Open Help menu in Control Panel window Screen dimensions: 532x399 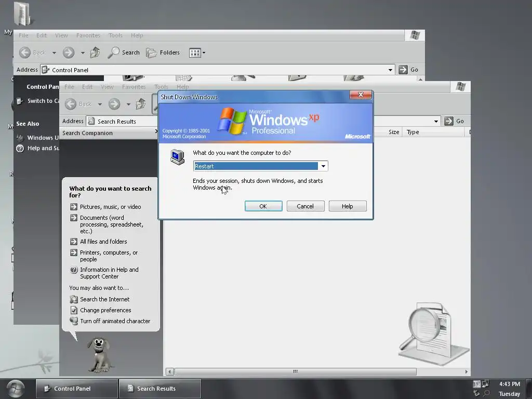137,35
